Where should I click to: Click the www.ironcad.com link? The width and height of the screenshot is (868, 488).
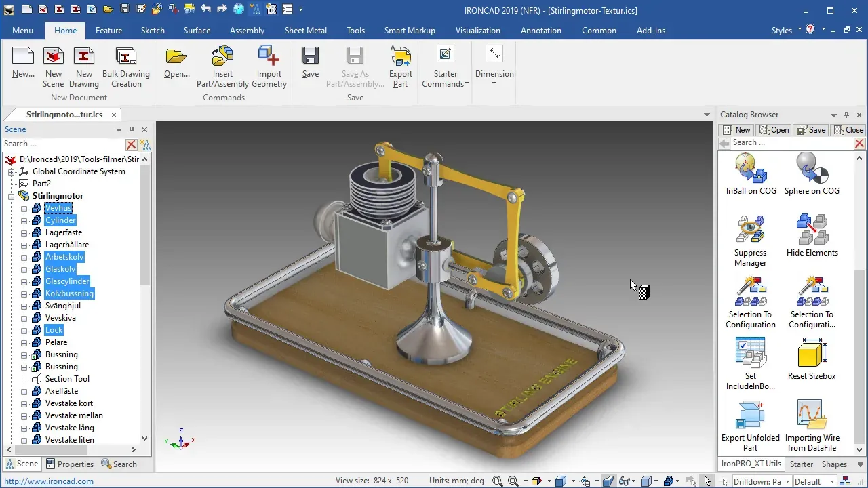[49, 481]
